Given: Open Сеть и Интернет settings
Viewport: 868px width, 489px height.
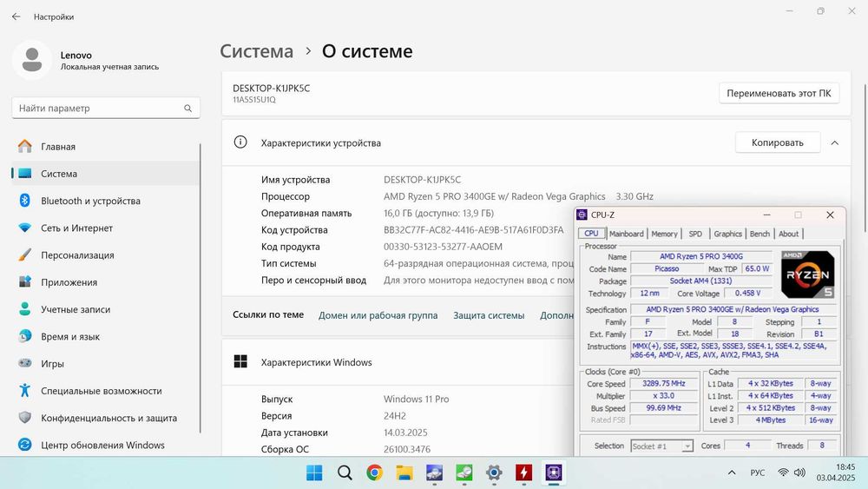Looking at the screenshot, I should [x=105, y=228].
